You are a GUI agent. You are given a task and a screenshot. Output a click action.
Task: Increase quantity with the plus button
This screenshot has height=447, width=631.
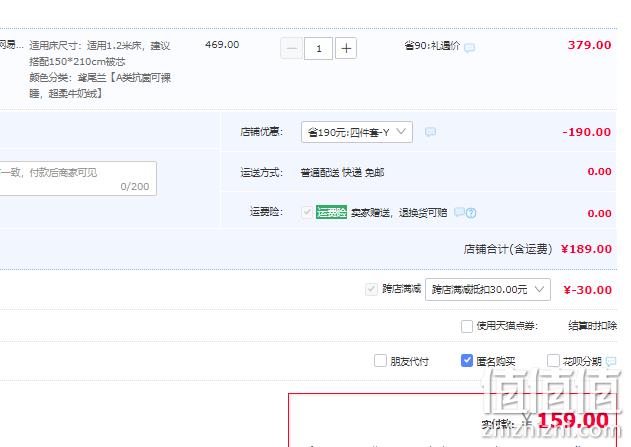click(x=346, y=48)
